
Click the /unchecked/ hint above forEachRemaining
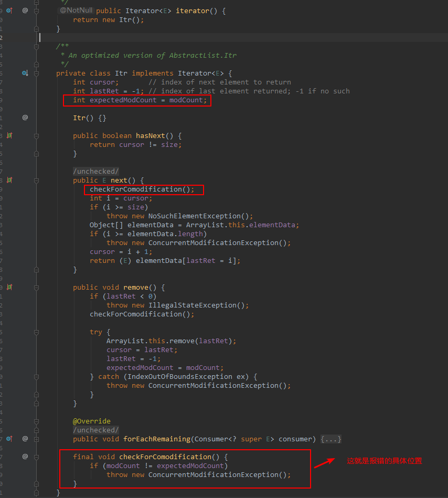96,430
